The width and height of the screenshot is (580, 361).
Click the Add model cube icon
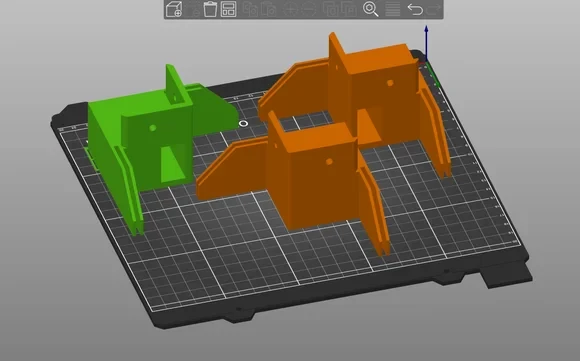[173, 9]
